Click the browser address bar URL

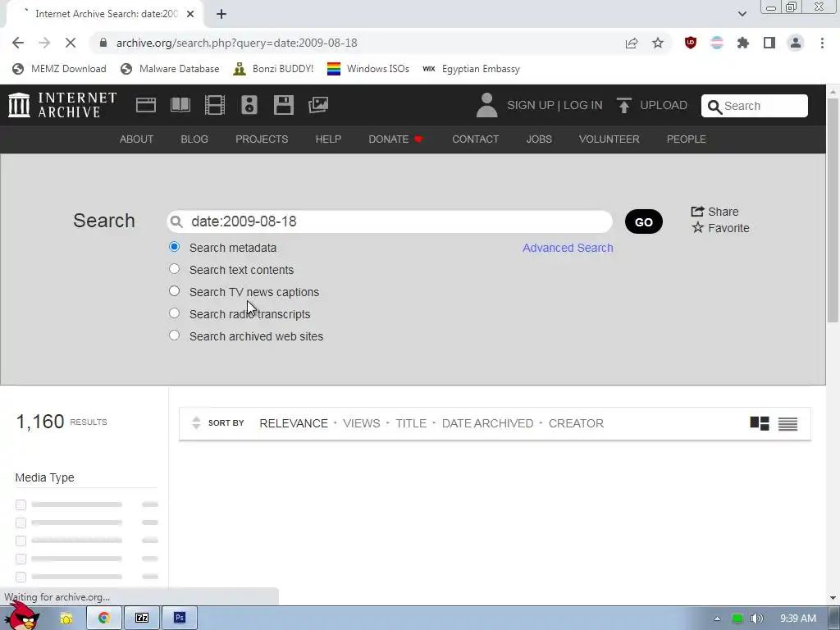(237, 43)
